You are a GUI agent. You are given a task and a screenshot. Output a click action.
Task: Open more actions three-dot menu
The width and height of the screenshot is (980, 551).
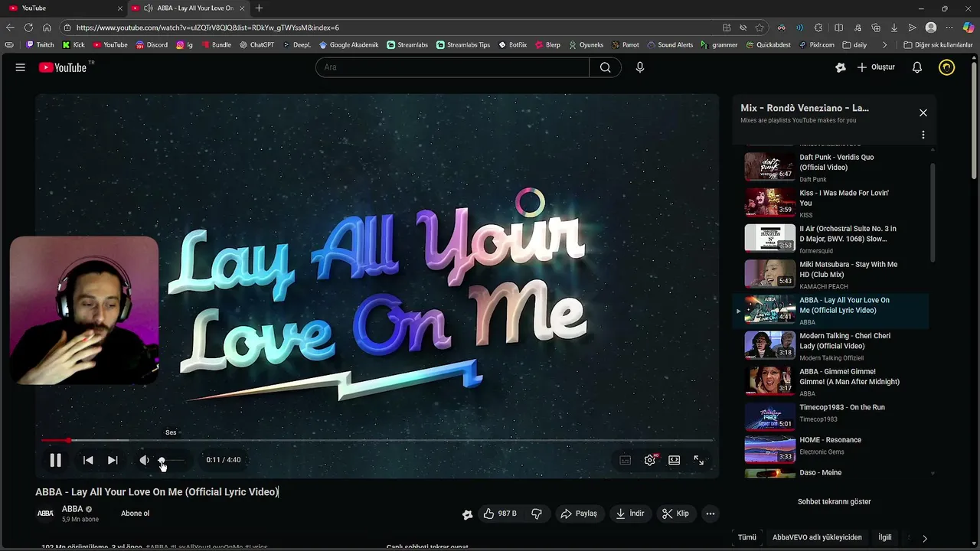click(x=710, y=514)
